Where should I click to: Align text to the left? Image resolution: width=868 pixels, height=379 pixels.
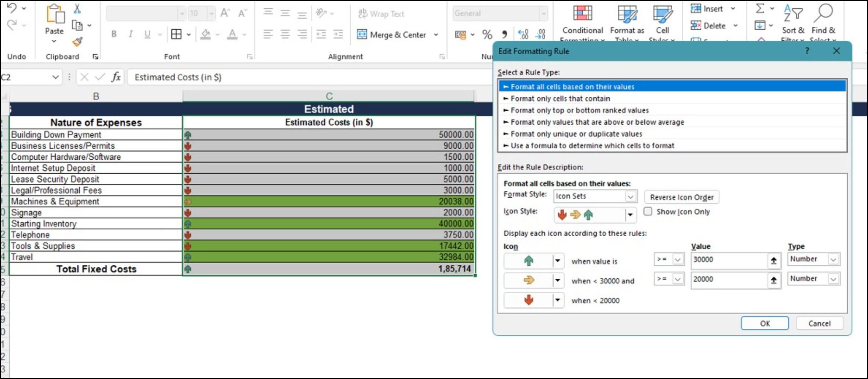pyautogui.click(x=268, y=34)
